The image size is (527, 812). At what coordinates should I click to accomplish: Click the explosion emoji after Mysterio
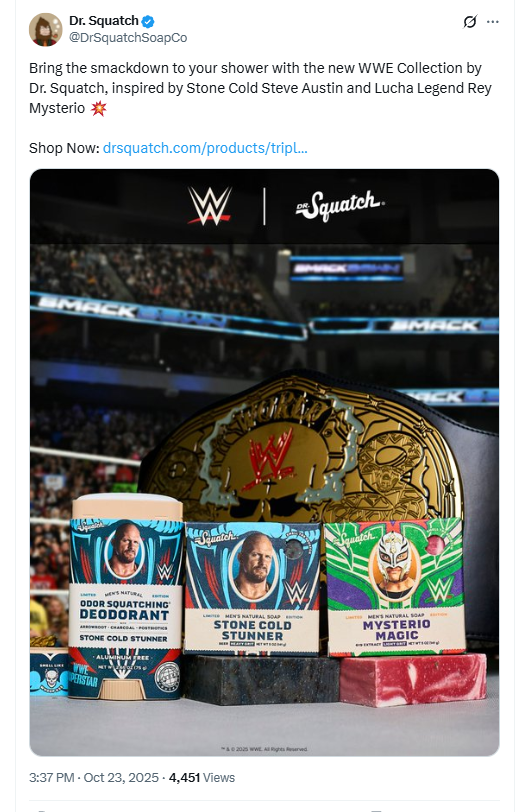(98, 109)
